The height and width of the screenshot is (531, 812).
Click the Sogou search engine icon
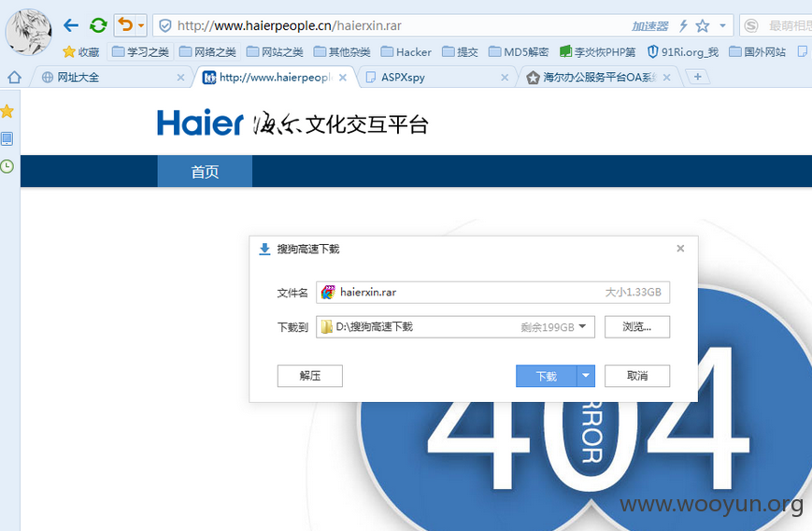pyautogui.click(x=751, y=25)
